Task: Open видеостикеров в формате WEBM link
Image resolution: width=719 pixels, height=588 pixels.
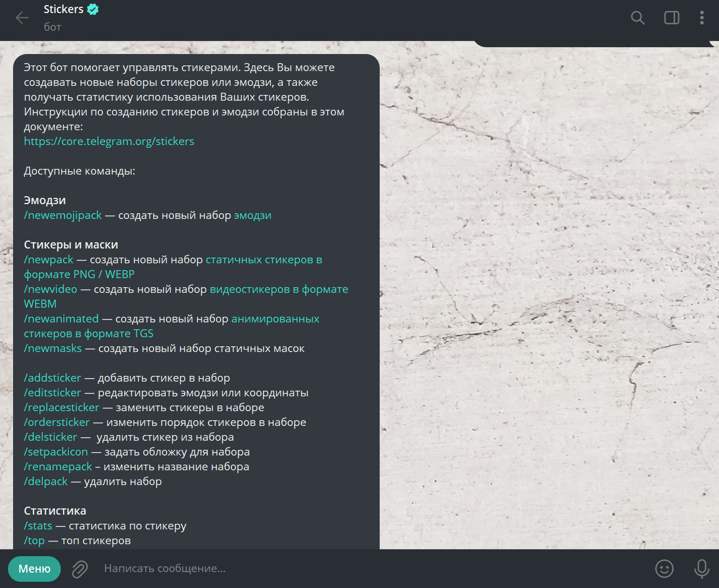Action: pyautogui.click(x=186, y=296)
